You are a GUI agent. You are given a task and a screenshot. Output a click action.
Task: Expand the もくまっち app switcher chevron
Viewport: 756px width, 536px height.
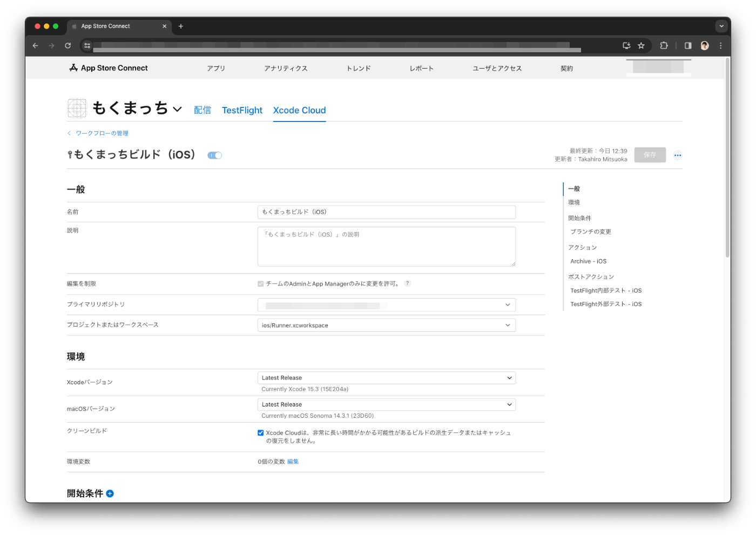(x=177, y=110)
